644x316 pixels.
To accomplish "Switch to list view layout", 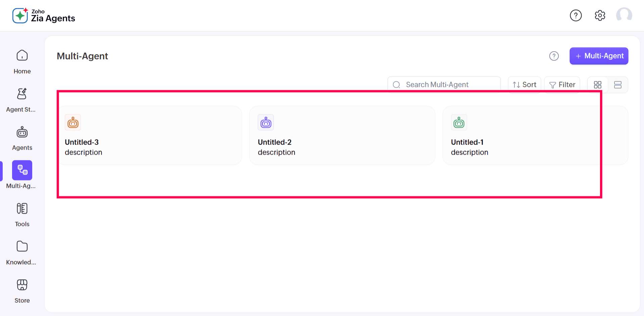I will (x=617, y=85).
